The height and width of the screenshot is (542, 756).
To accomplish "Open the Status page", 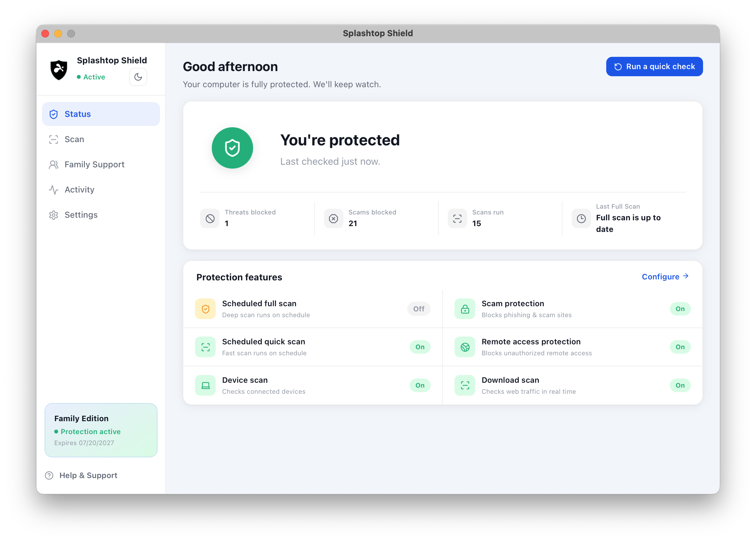I will coord(101,114).
